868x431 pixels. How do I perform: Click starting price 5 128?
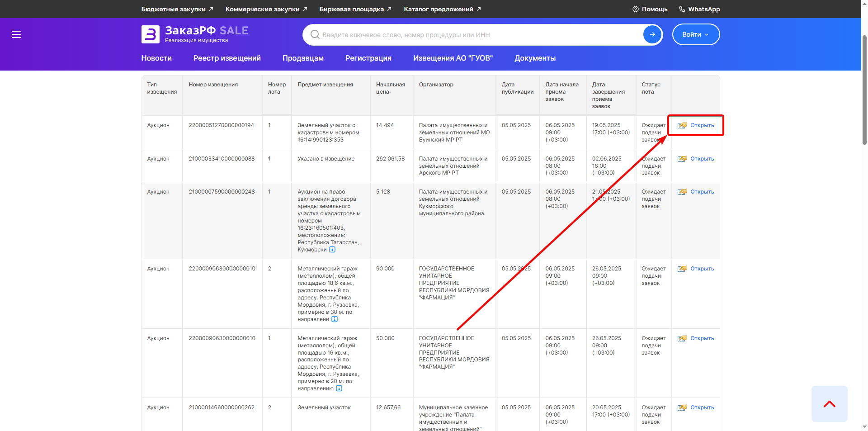(x=383, y=192)
